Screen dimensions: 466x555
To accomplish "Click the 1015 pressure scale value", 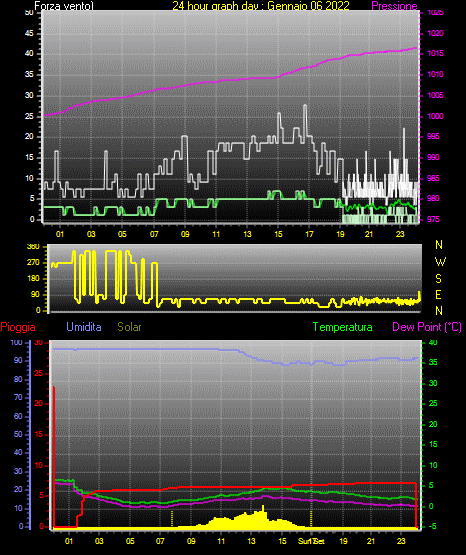I will pyautogui.click(x=435, y=53).
